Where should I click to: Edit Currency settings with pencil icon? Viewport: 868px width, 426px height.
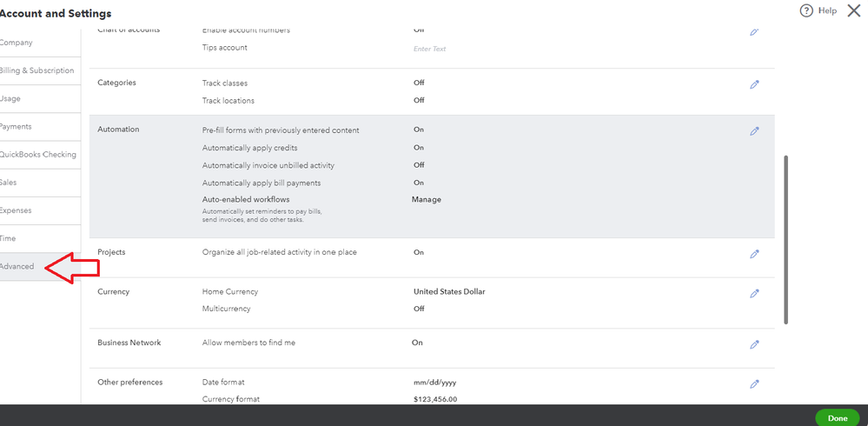pos(754,293)
